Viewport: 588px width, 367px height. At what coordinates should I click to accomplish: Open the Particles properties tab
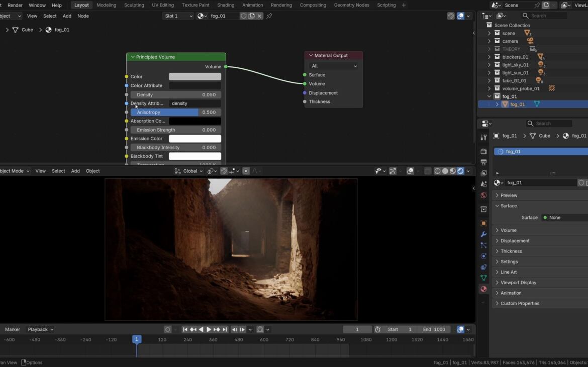click(483, 246)
